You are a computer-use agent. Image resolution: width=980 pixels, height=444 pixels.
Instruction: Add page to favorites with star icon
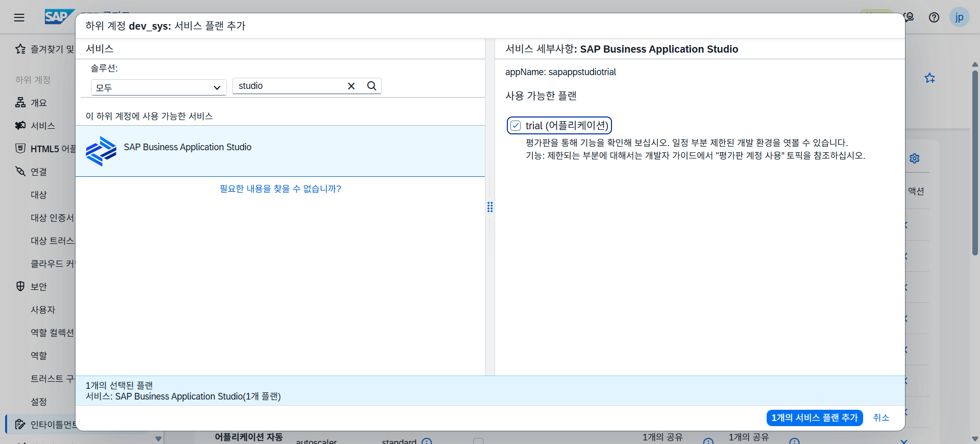click(x=929, y=78)
